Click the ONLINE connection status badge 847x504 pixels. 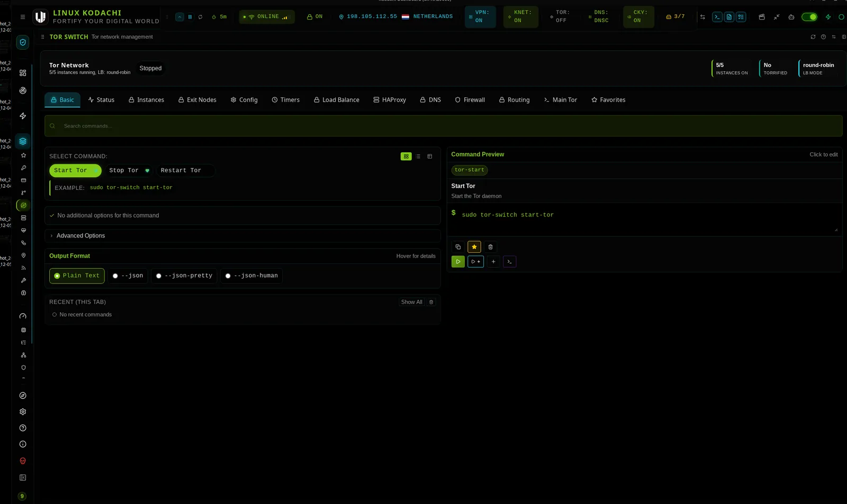(267, 17)
